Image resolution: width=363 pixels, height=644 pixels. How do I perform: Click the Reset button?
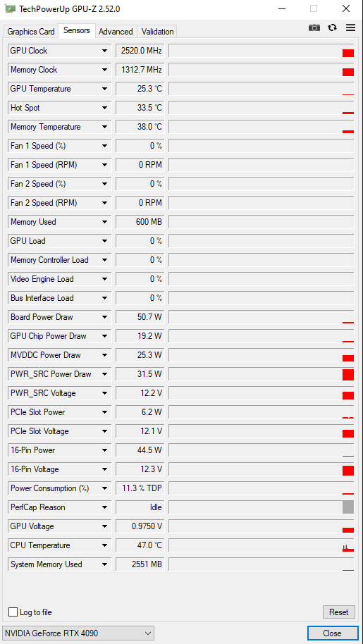point(339,612)
